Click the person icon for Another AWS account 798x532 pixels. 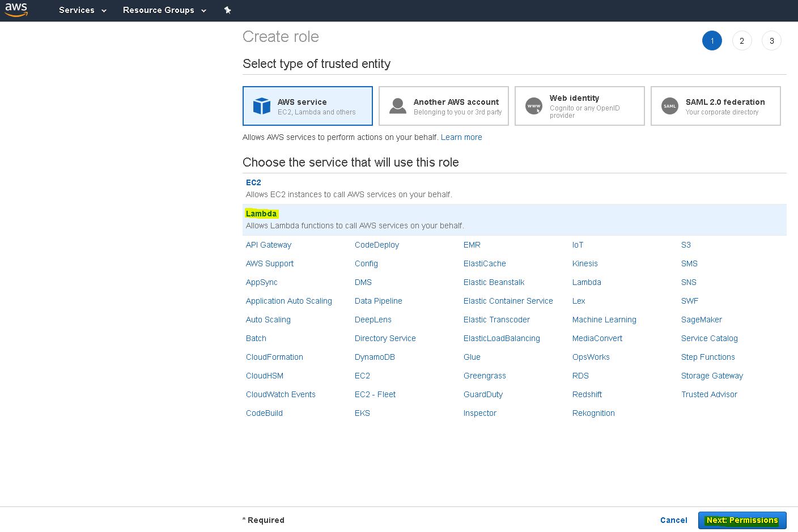click(x=398, y=106)
